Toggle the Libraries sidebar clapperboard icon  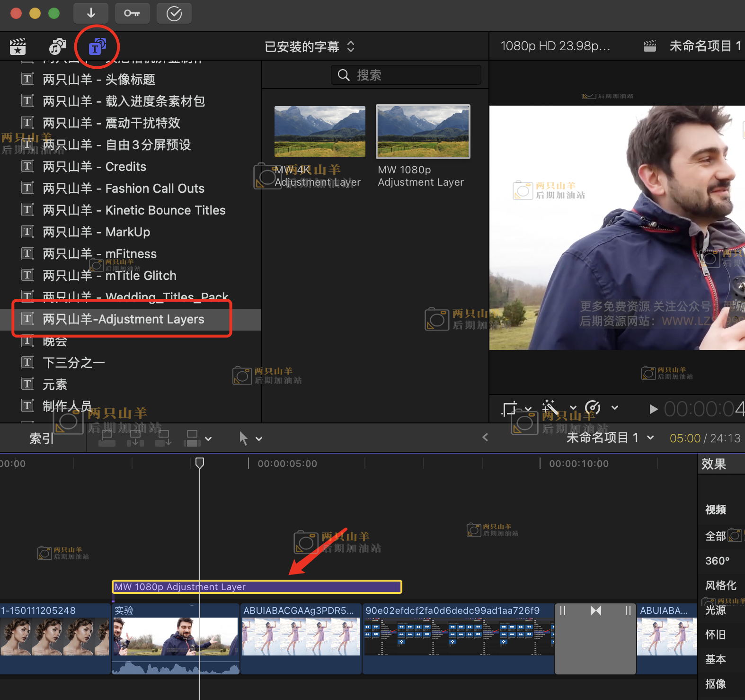click(18, 46)
